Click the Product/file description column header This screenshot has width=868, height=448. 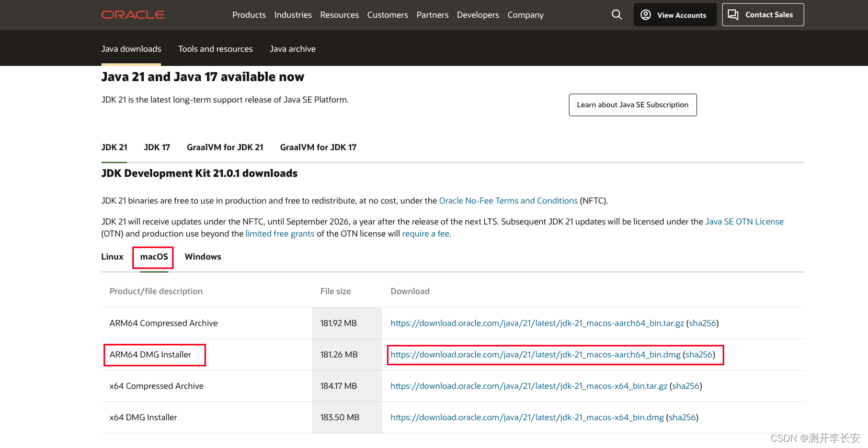tap(156, 291)
